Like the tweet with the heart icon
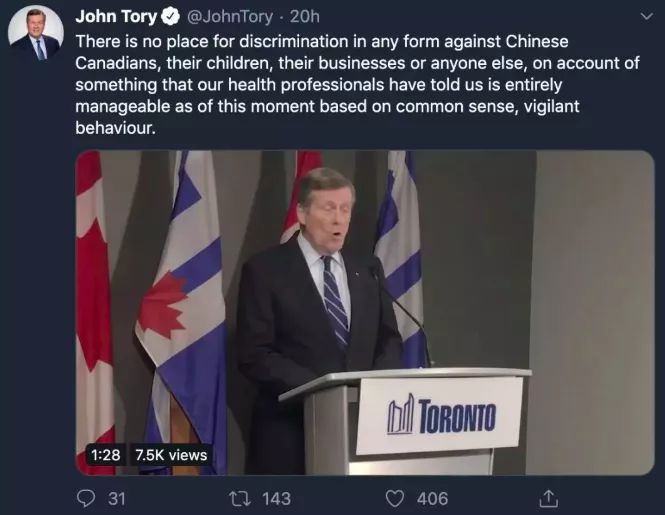The width and height of the screenshot is (665, 515). tap(394, 498)
